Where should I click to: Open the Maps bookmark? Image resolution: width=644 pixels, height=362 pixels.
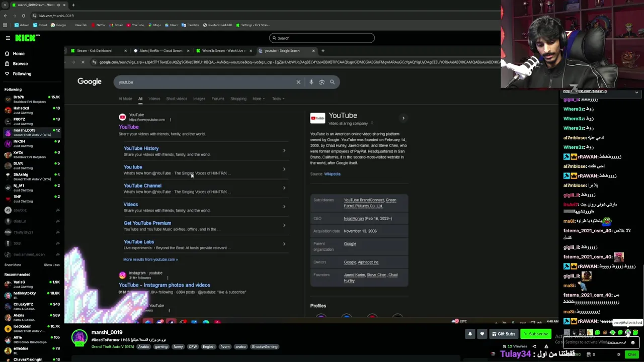pyautogui.click(x=154, y=25)
